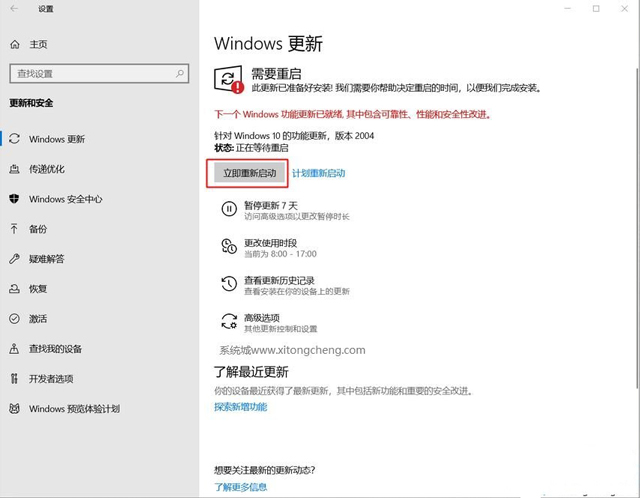Click the clock icon beside 更改使用时段
This screenshot has height=498, width=640.
[x=229, y=247]
